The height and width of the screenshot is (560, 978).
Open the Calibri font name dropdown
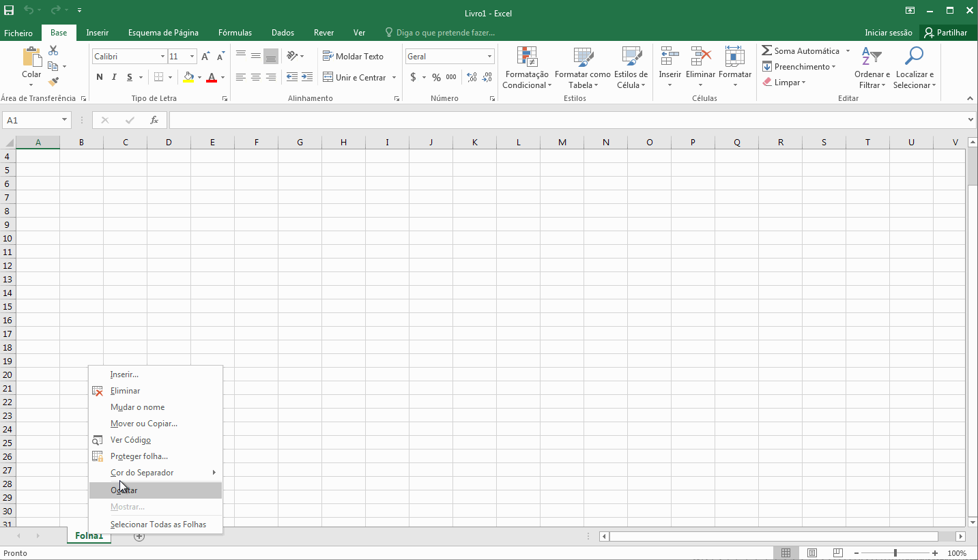(x=162, y=57)
